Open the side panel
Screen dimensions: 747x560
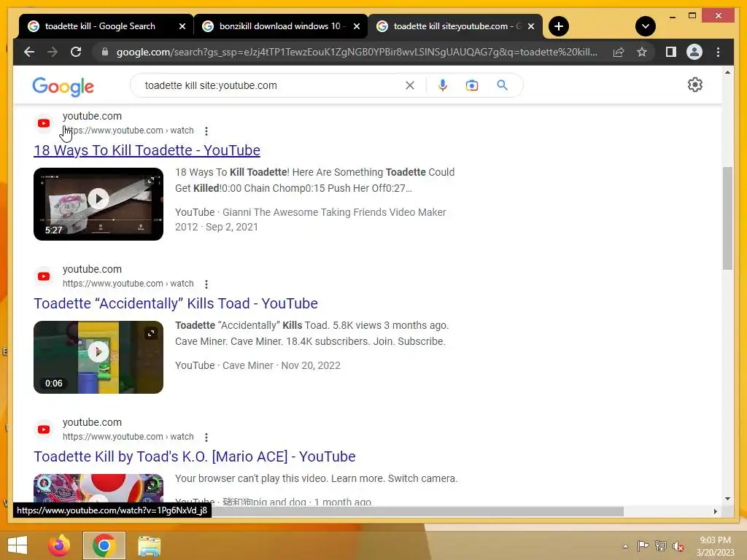point(671,52)
